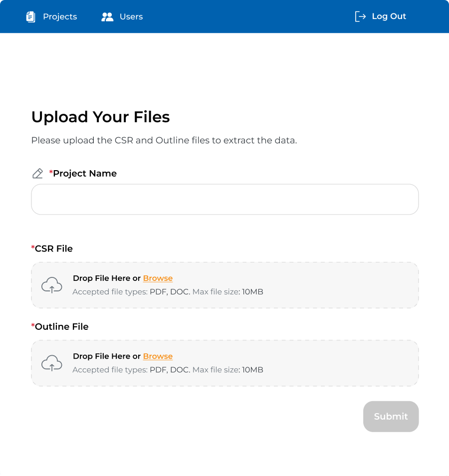This screenshot has height=476, width=449.
Task: Open the Projects page
Action: click(x=60, y=16)
